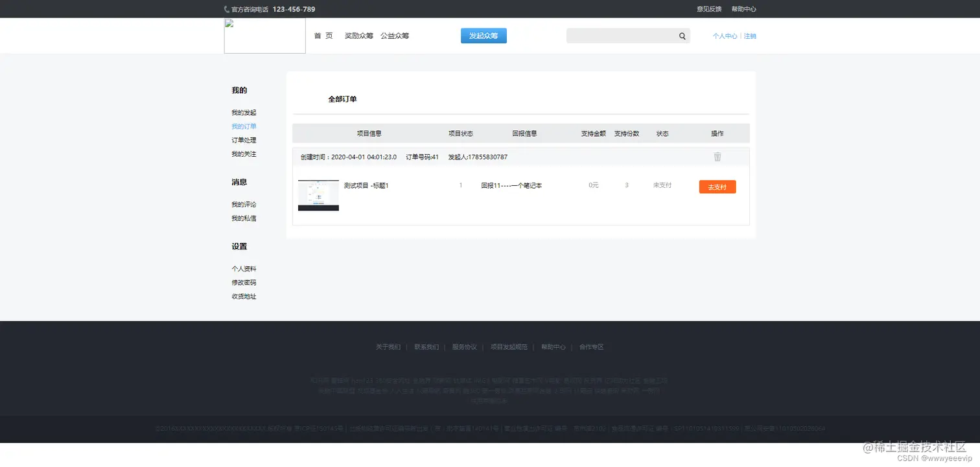Open 首页 in the navigation bar
The height and width of the screenshot is (467, 980).
point(323,36)
